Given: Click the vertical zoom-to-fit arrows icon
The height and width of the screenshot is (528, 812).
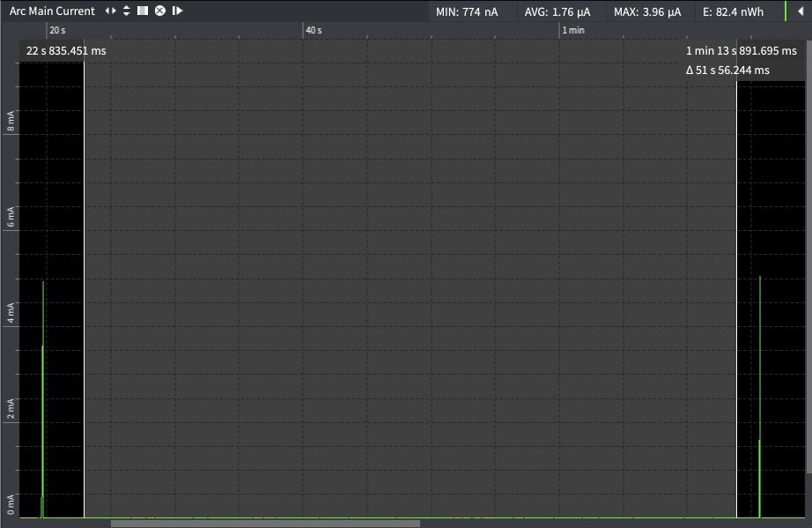Looking at the screenshot, I should click(x=126, y=11).
